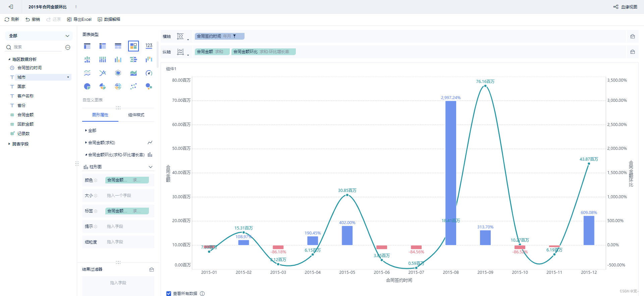The width and height of the screenshot is (644, 296).
Task: Choose the detail table chart type
Action: tap(118, 46)
